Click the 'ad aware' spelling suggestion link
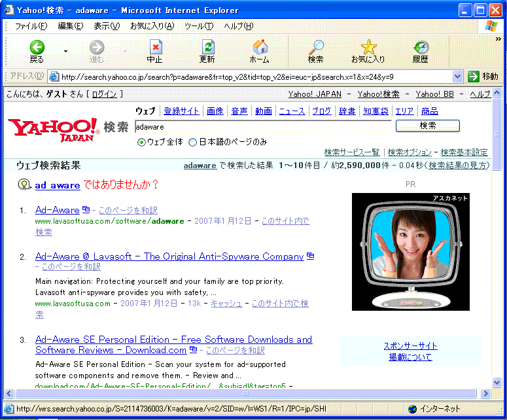The image size is (507, 420). tap(58, 185)
